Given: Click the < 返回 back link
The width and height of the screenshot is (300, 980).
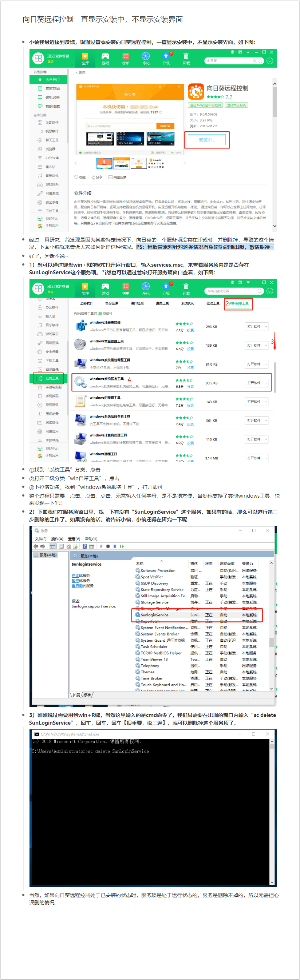Looking at the screenshot, I should pos(80,72).
